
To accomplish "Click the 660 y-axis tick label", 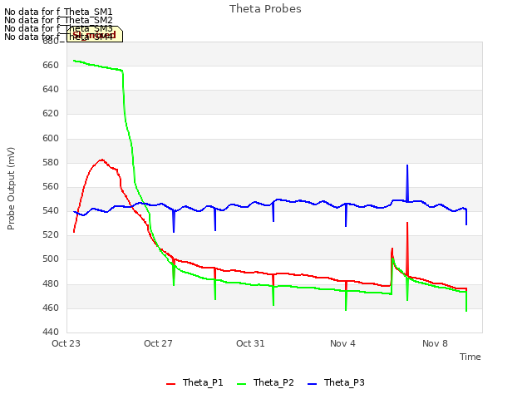I will (x=51, y=65).
